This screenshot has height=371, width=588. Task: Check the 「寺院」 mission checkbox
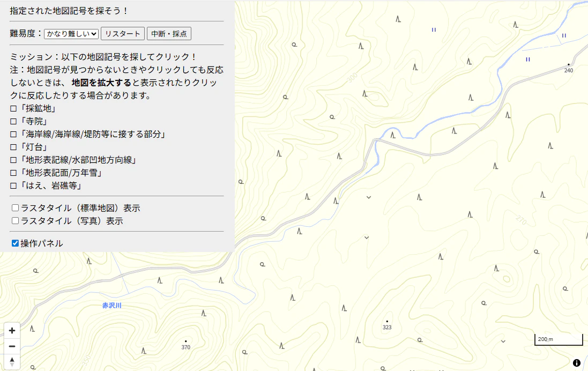13,122
